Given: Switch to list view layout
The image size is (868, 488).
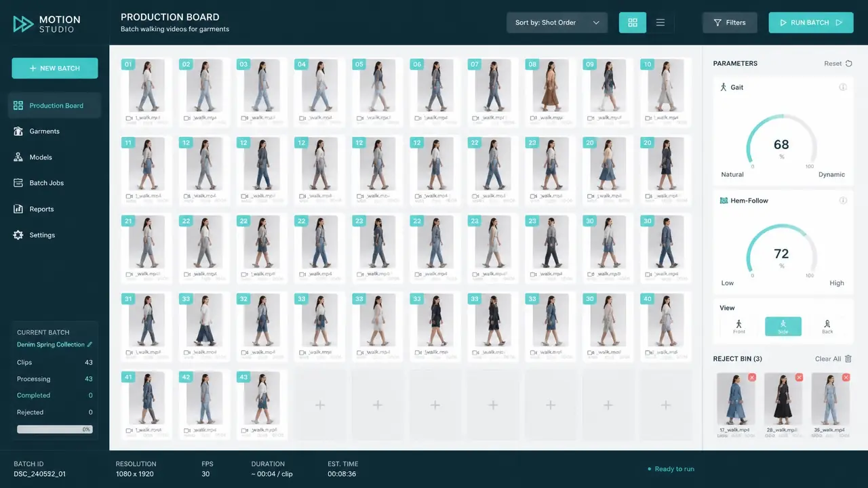Looking at the screenshot, I should pyautogui.click(x=660, y=22).
